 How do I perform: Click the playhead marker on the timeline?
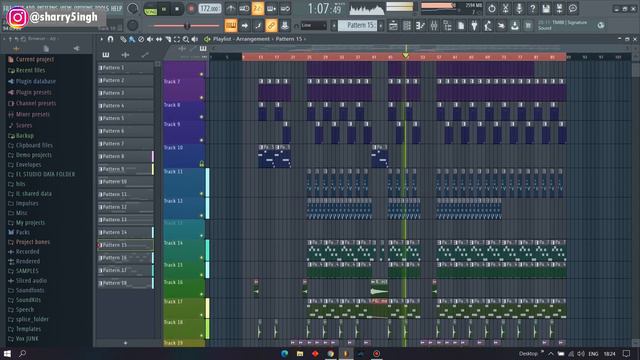coord(406,56)
